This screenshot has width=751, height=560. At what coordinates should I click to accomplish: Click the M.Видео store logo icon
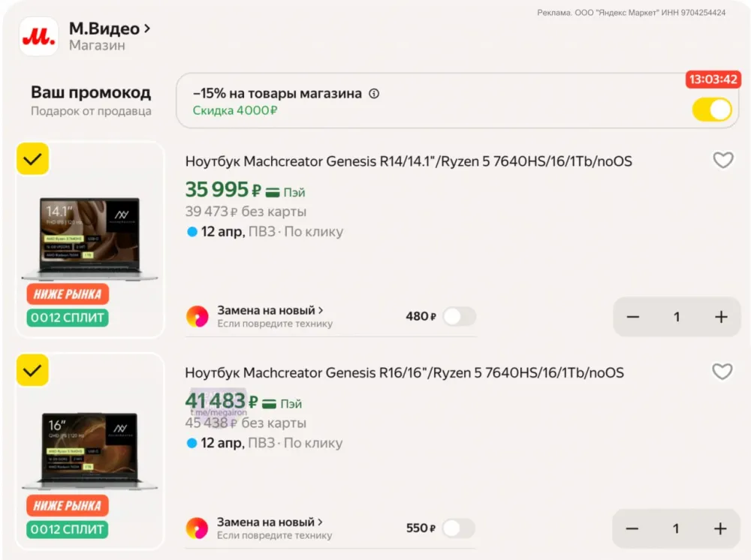(38, 36)
